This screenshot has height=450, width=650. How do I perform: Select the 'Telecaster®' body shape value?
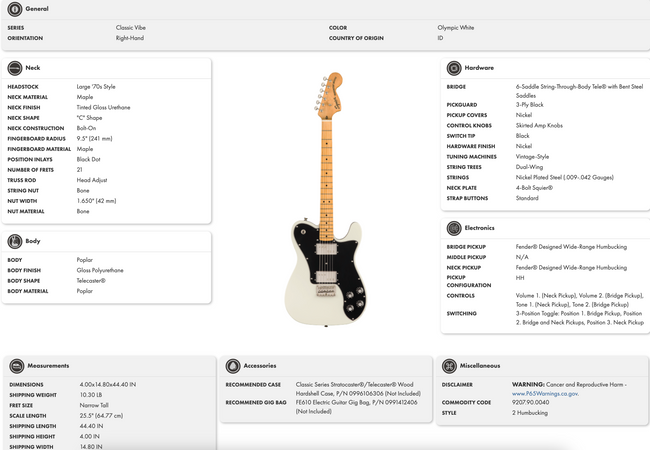click(91, 281)
